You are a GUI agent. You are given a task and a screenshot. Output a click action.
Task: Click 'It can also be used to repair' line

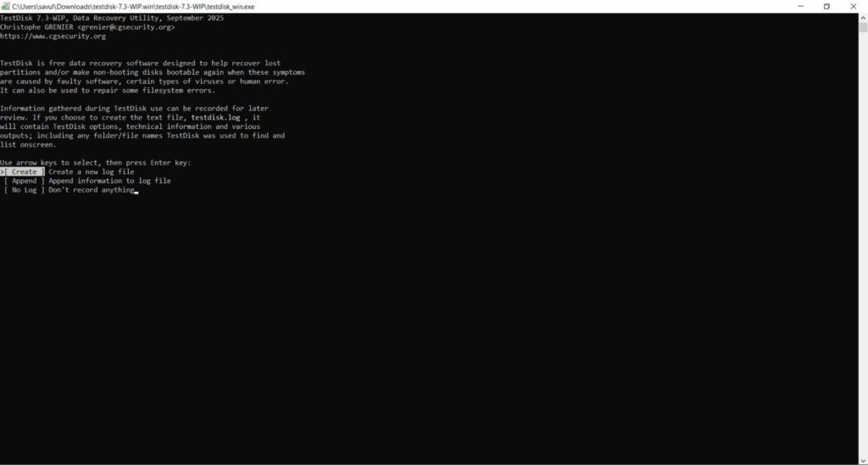pos(108,90)
